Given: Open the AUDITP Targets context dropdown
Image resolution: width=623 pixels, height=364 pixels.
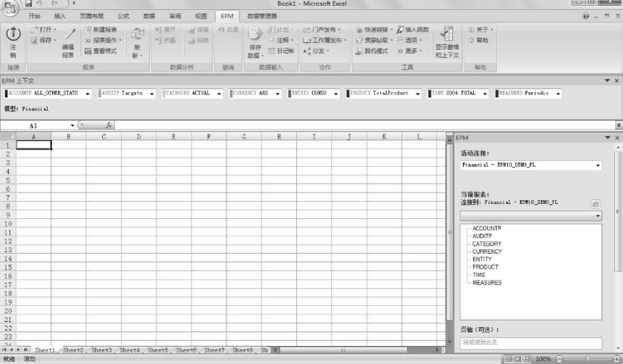Looking at the screenshot, I should (152, 94).
